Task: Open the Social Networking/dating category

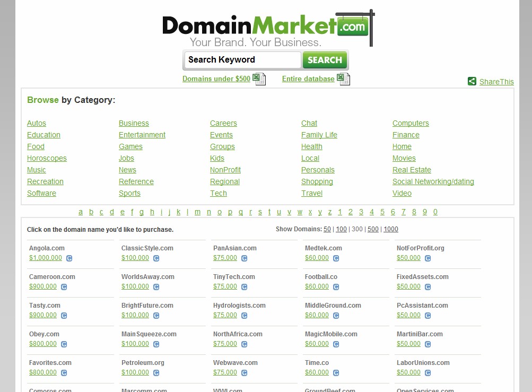Action: pos(433,181)
